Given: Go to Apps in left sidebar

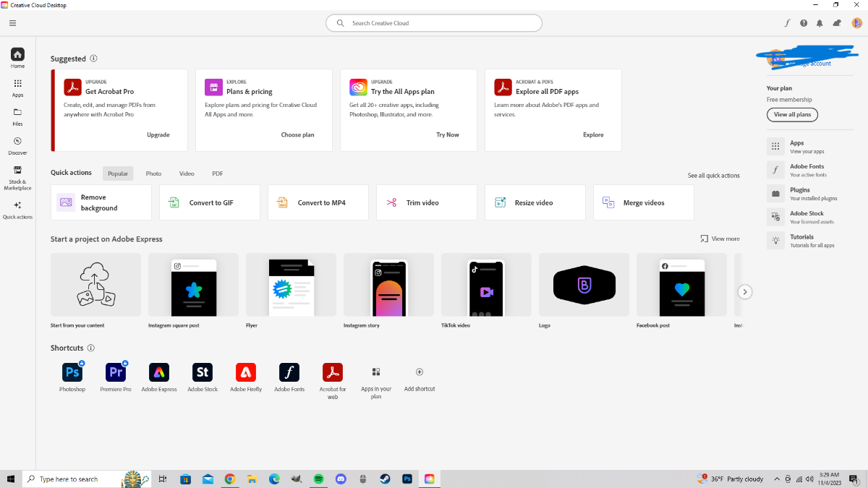Looking at the screenshot, I should 17,88.
